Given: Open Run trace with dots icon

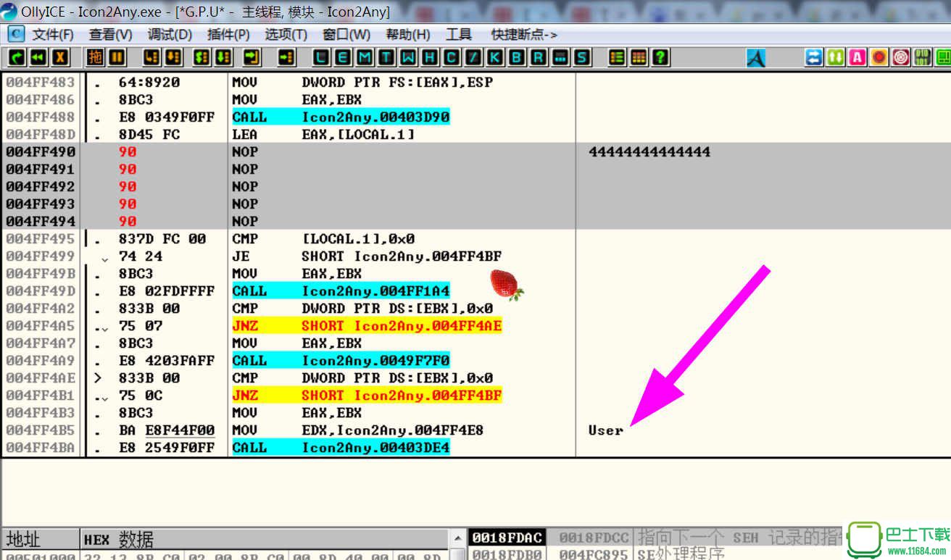Looking at the screenshot, I should (560, 57).
